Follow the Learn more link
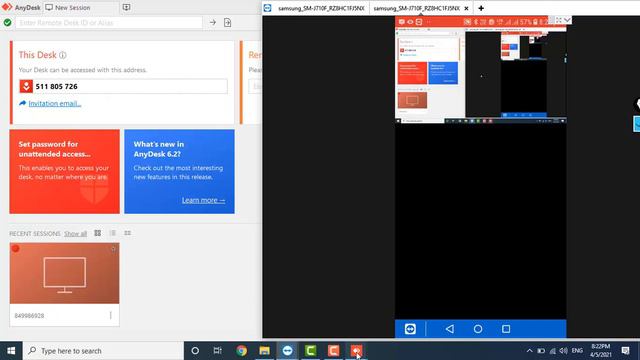640x360 pixels. coord(203,200)
